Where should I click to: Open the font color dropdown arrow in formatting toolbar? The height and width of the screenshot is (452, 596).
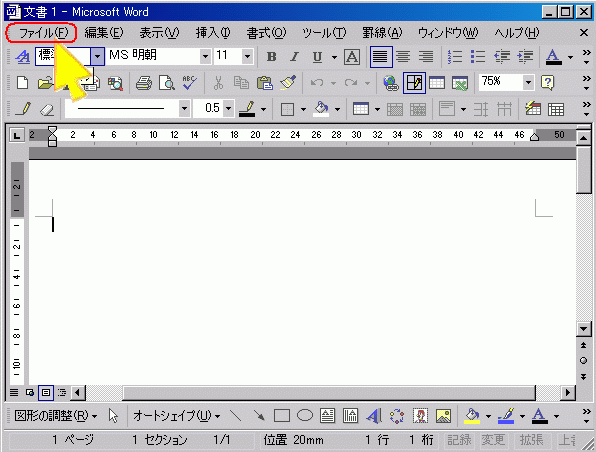coord(570,57)
